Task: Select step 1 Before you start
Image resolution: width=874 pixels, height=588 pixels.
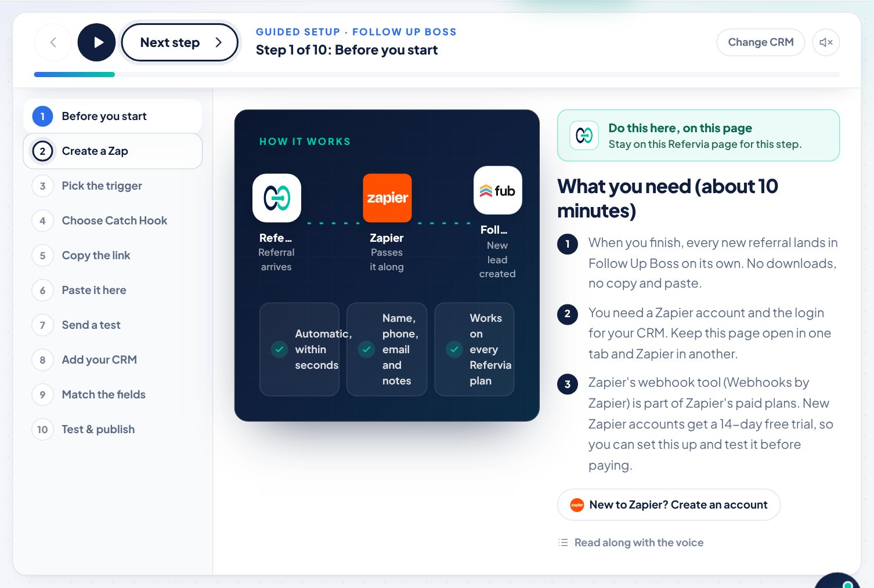Action: click(x=113, y=116)
